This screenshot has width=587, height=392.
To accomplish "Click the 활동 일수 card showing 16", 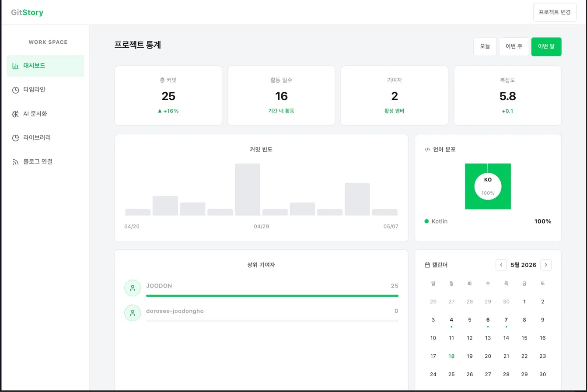I will click(x=281, y=95).
